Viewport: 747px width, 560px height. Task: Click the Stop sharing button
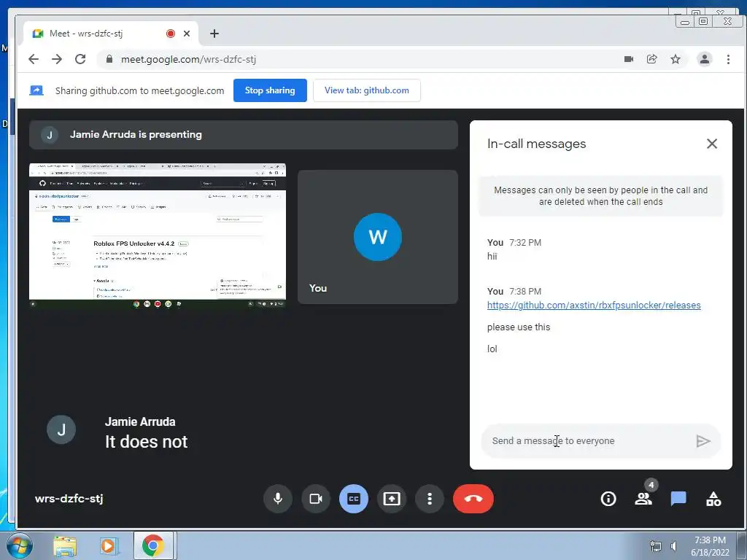coord(270,90)
